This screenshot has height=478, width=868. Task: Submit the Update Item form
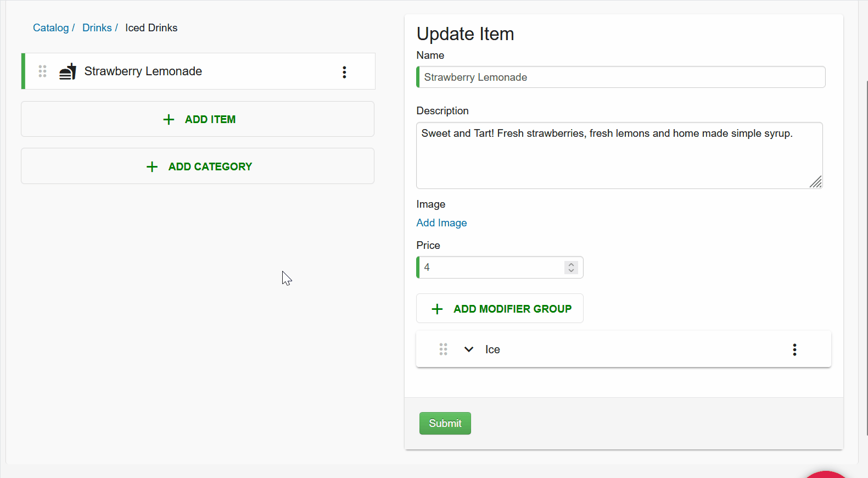point(445,424)
